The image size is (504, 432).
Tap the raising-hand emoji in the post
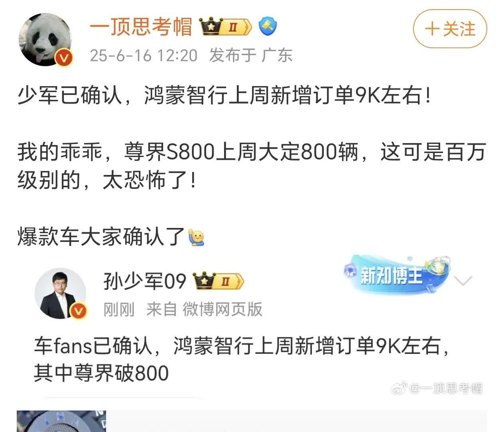tap(196, 238)
